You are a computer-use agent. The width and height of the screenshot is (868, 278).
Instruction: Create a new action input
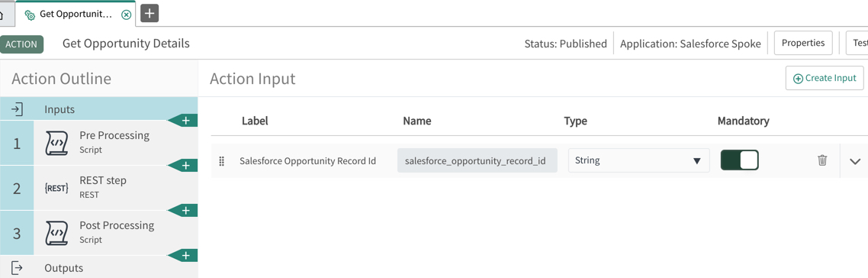pos(825,78)
